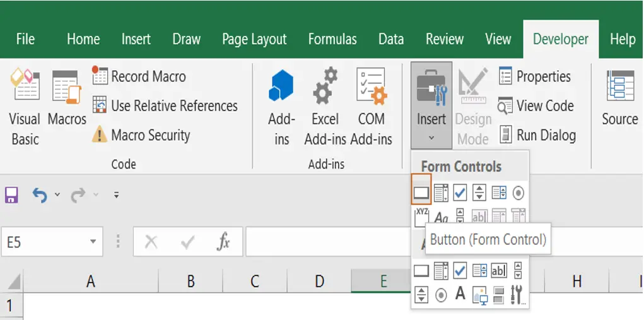
Task: Select the Button form control
Action: click(421, 193)
